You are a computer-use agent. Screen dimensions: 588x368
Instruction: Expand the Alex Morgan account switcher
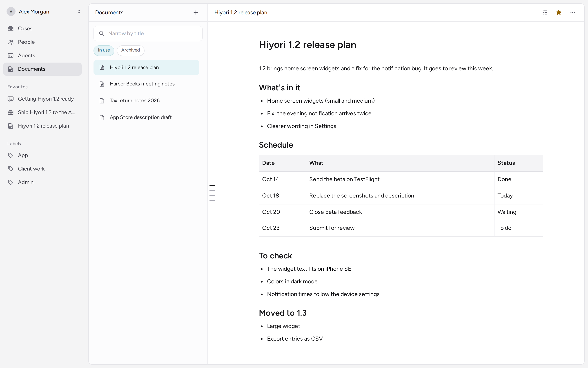pyautogui.click(x=79, y=11)
